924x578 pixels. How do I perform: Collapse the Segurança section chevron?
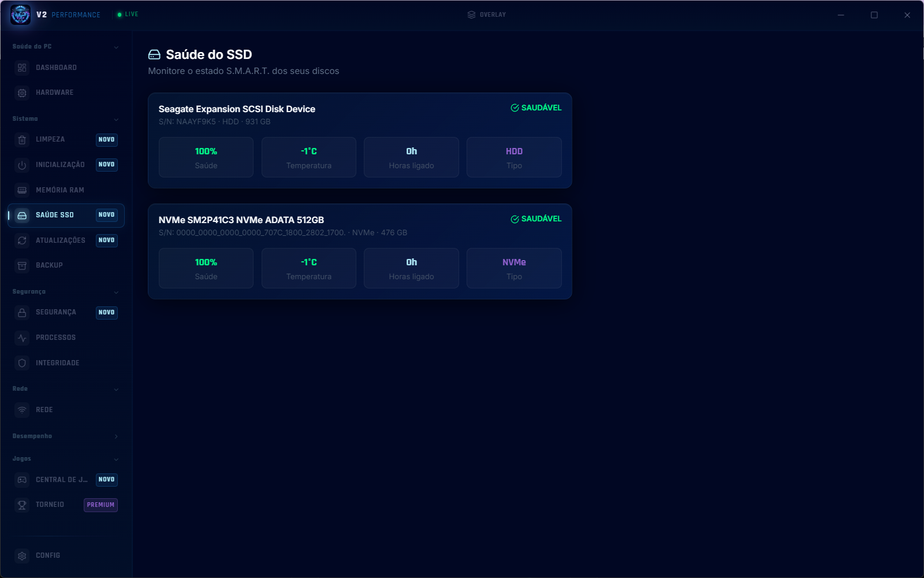tap(116, 292)
